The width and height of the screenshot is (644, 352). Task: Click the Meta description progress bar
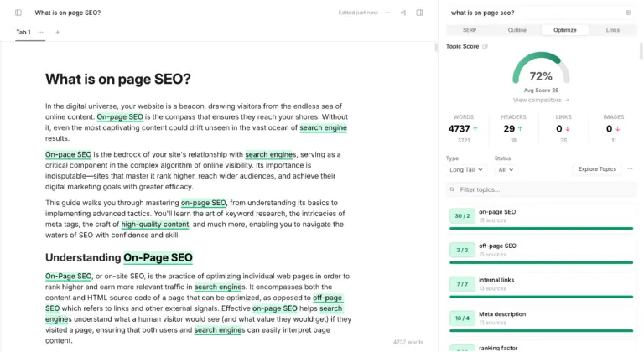click(x=541, y=330)
